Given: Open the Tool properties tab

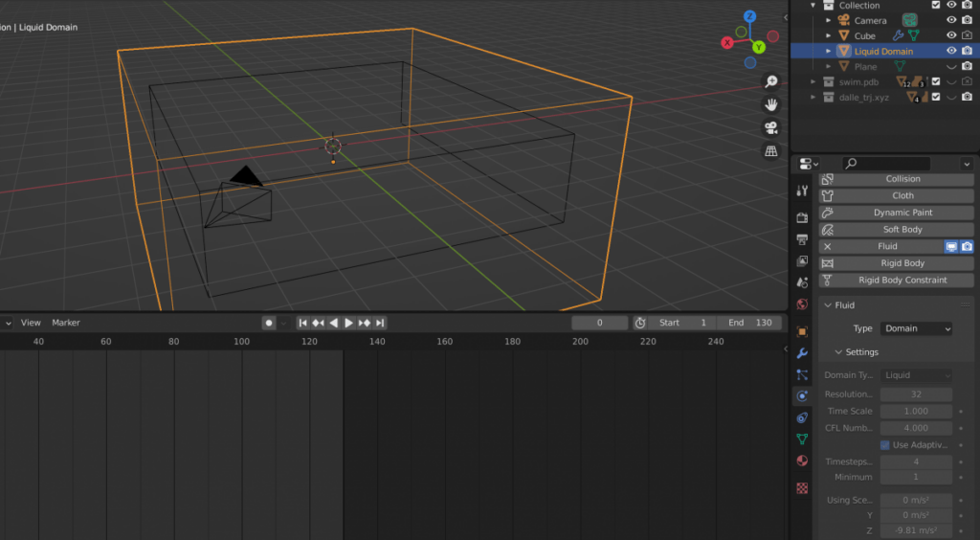Looking at the screenshot, I should click(803, 191).
